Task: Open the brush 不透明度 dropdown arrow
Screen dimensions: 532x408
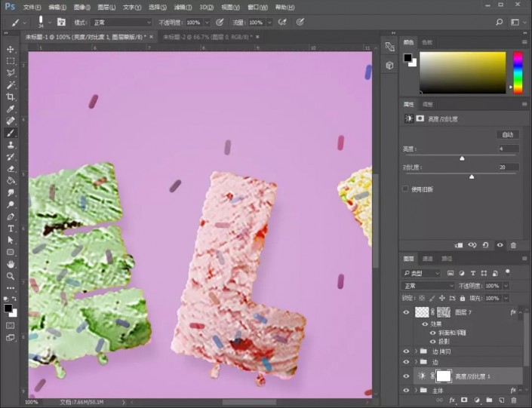Action: [x=207, y=23]
